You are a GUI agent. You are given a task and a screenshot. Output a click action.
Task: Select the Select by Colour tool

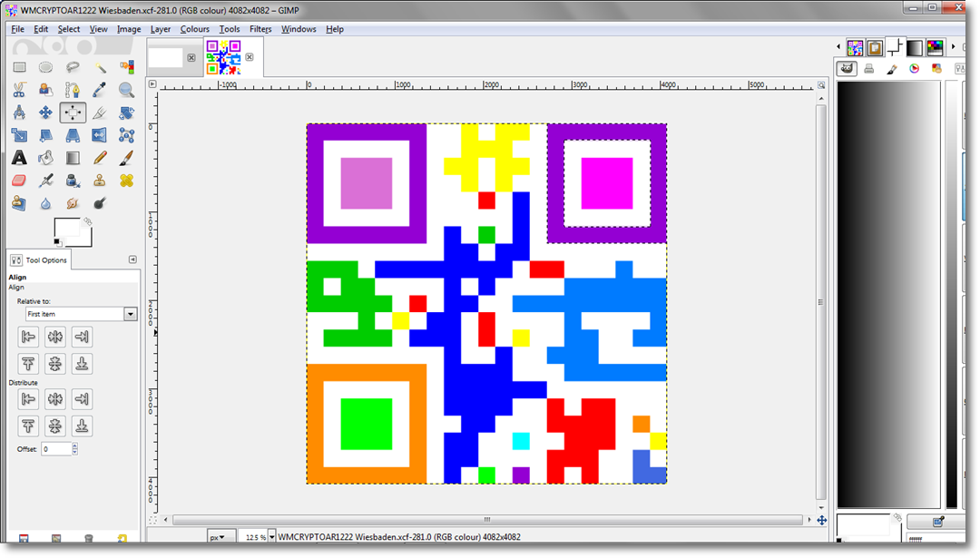coord(126,67)
